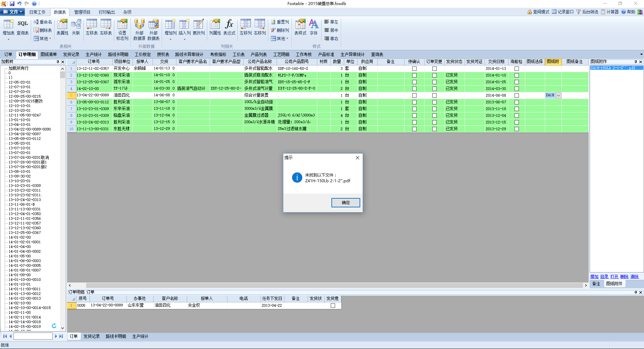Expand 其他 dropdown in 表相关 group
The width and height of the screenshot is (644, 349).
43,39
